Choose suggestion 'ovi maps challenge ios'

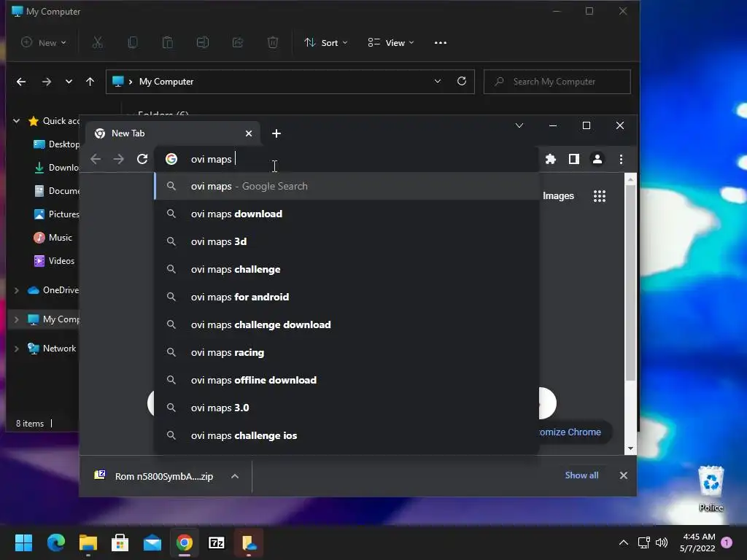(x=347, y=435)
